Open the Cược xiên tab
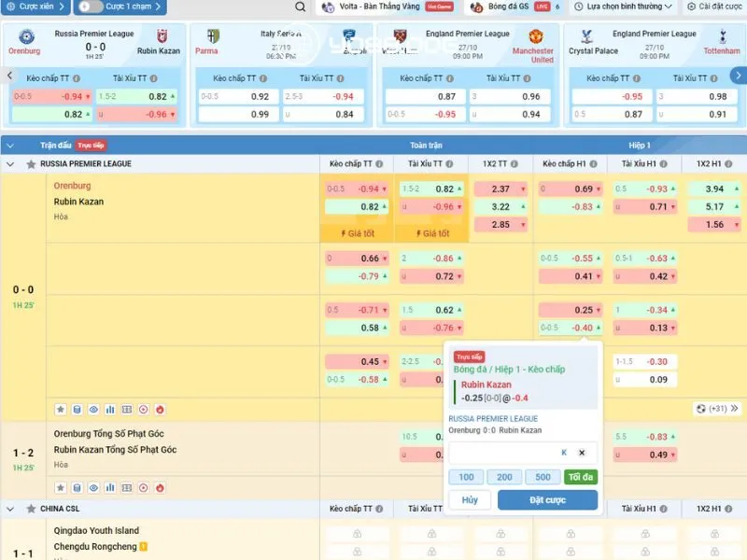Screen dimensions: 747x560 coord(35,7)
